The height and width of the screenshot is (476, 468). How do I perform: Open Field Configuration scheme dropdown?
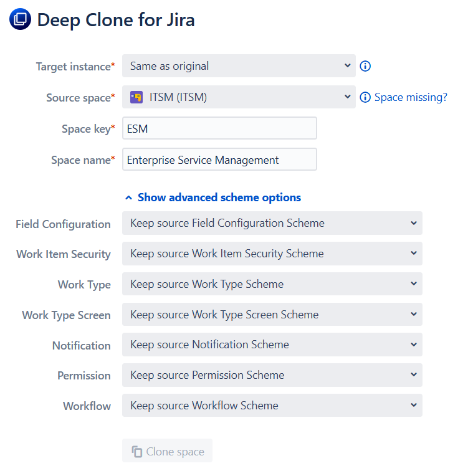[x=272, y=223]
